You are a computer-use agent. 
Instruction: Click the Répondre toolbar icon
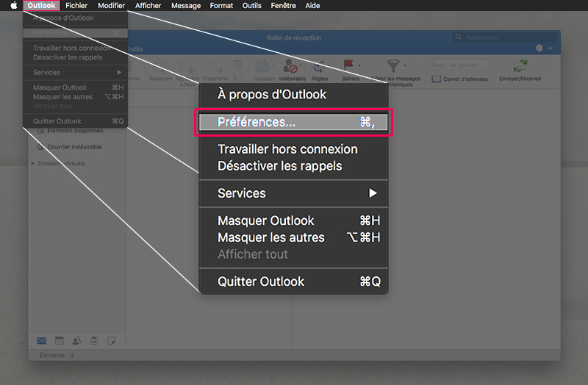pos(160,66)
